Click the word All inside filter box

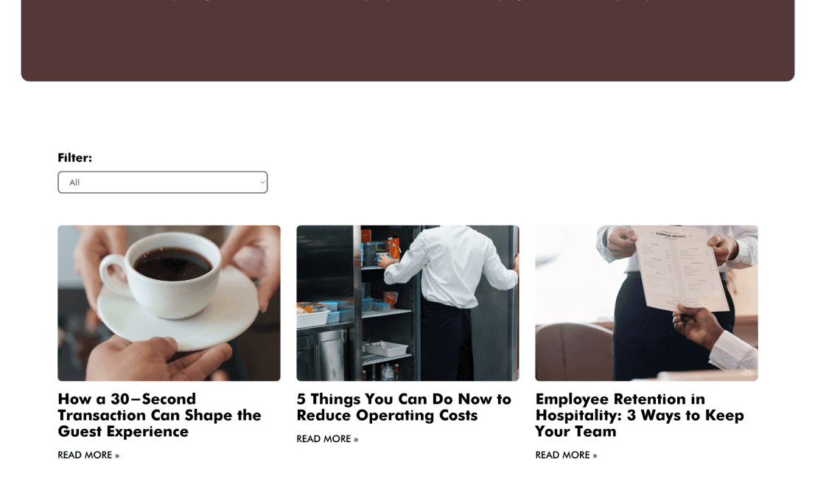click(x=74, y=183)
